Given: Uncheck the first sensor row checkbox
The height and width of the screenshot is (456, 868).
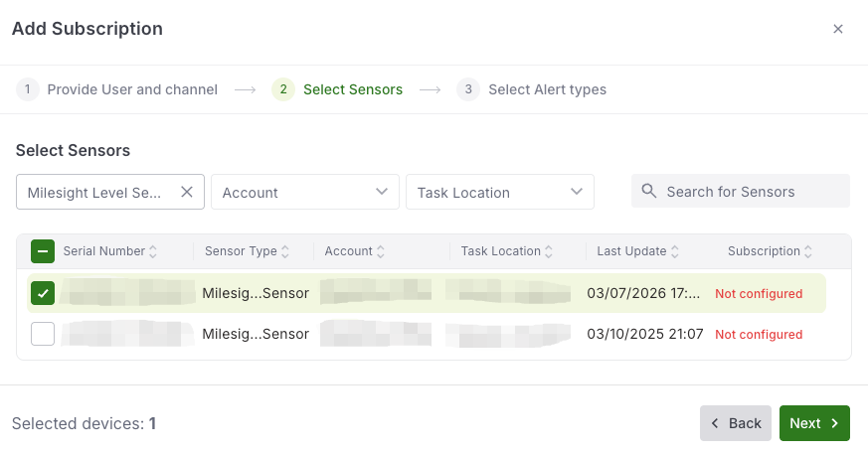Looking at the screenshot, I should [x=43, y=293].
